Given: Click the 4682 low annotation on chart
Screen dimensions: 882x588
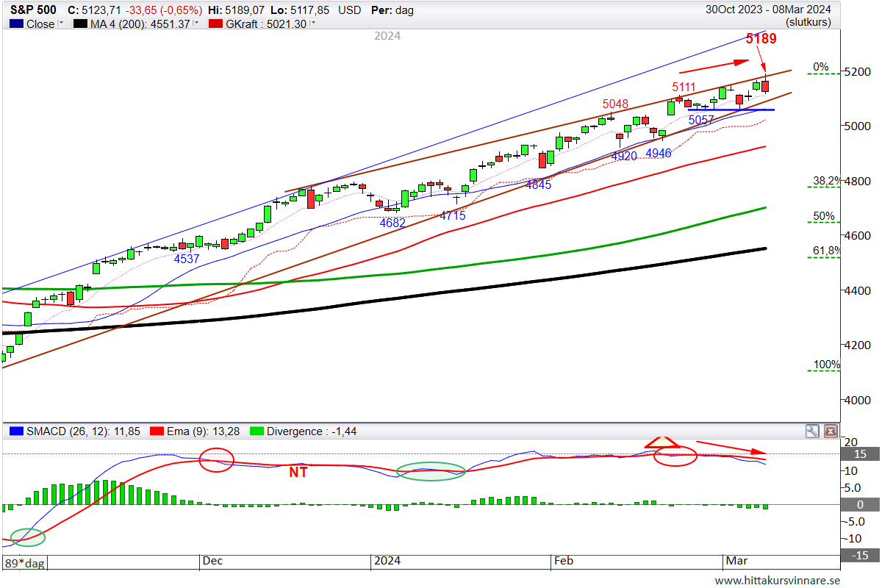Looking at the screenshot, I should click(392, 222).
